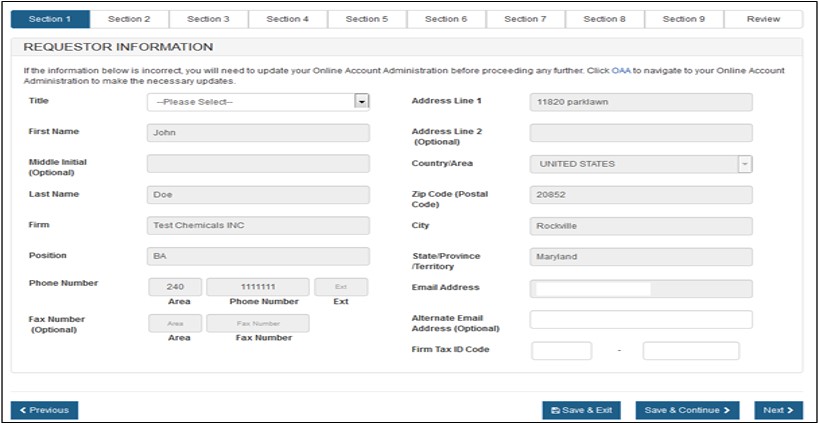Select the Phone Number Ext field
The image size is (819, 424).
click(341, 287)
